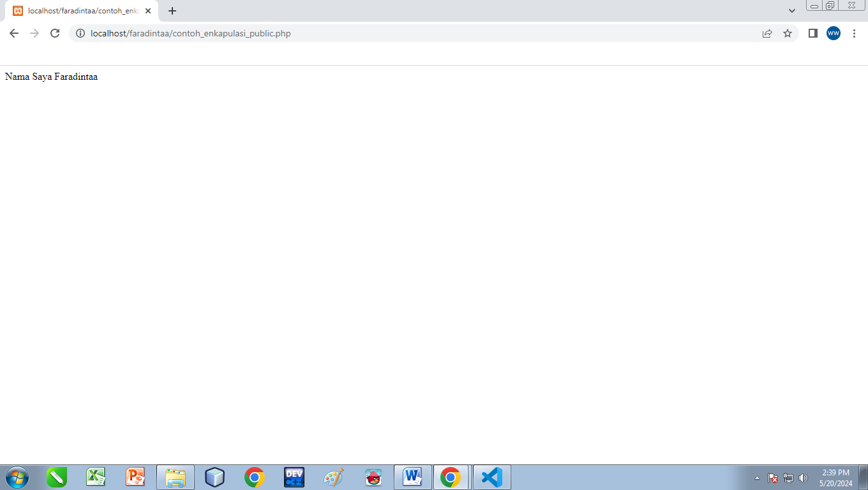Launch PowerPoint from the taskbar
Screen dimensions: 868x490
[x=136, y=477]
